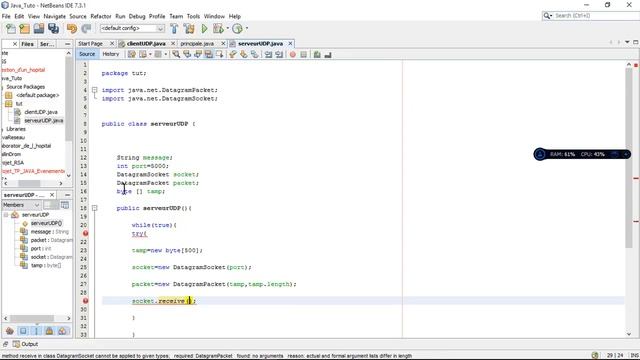
Task: Collapse the constructor fold on line 18
Action: (x=94, y=208)
